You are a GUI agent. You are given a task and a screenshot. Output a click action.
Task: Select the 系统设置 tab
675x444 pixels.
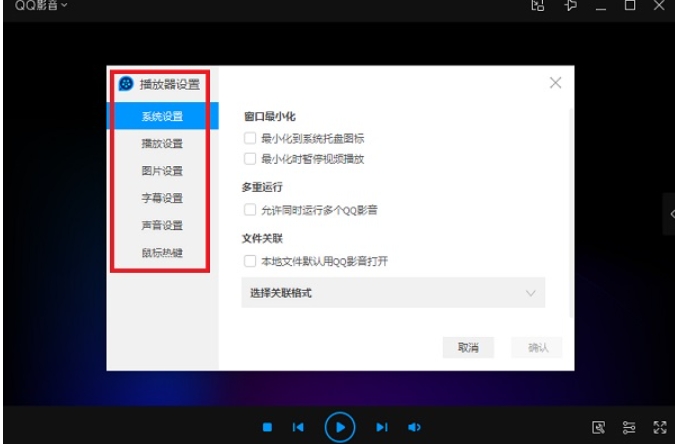(x=162, y=116)
